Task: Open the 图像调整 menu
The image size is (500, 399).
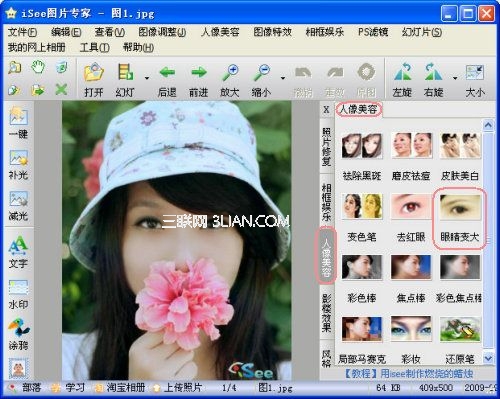Action: pos(162,32)
